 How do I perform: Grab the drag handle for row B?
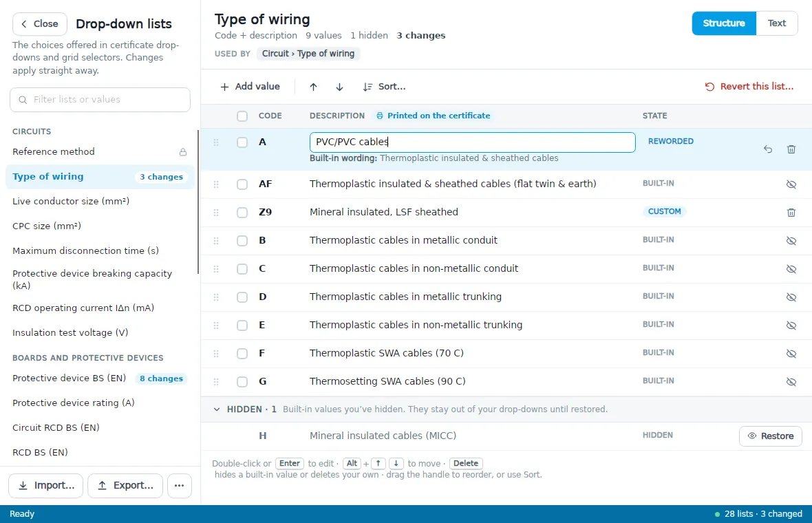click(216, 241)
